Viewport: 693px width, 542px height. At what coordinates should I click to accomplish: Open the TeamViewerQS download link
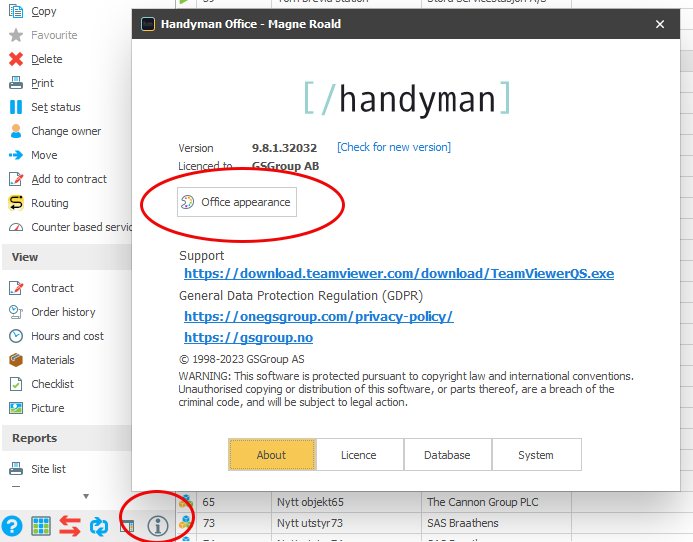click(x=399, y=274)
